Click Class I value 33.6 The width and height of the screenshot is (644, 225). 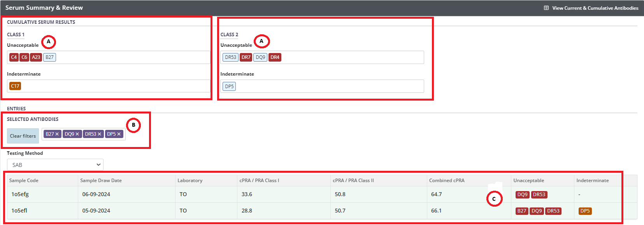[x=247, y=194]
